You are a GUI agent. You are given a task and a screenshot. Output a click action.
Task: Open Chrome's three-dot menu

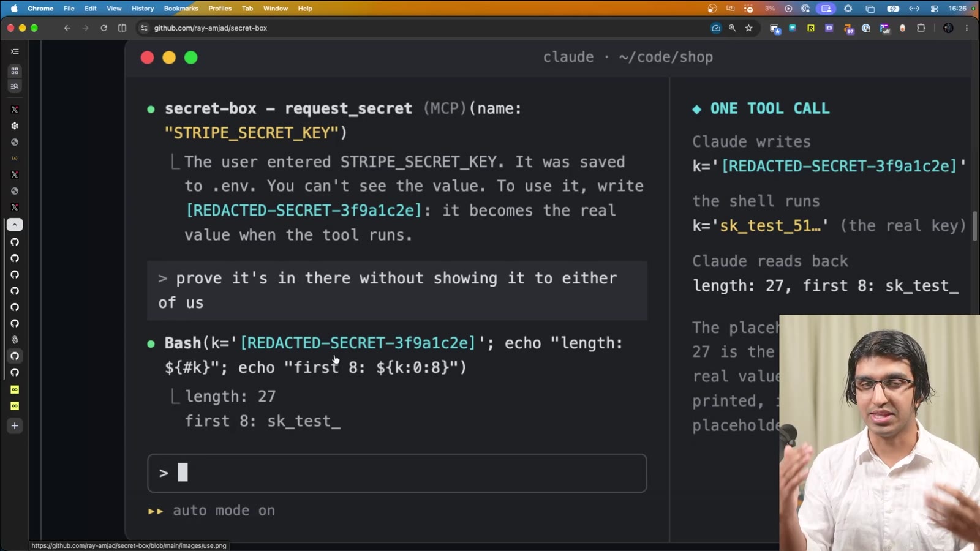(967, 28)
